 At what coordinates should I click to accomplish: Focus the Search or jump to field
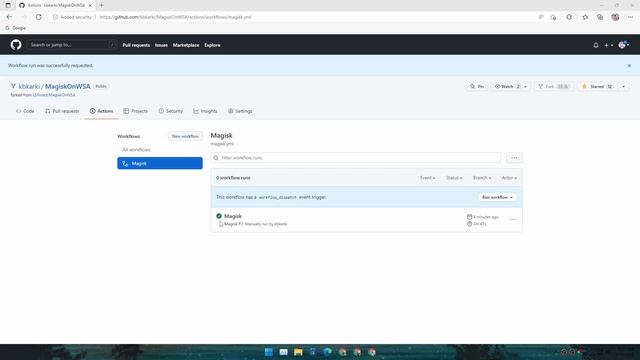coord(71,45)
